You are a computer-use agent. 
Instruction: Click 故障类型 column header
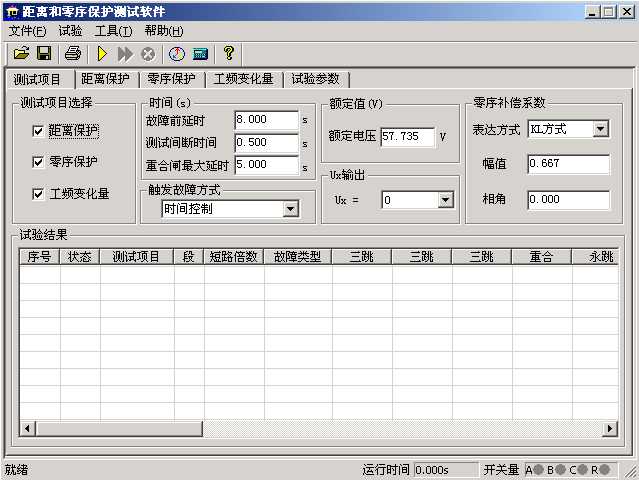298,257
